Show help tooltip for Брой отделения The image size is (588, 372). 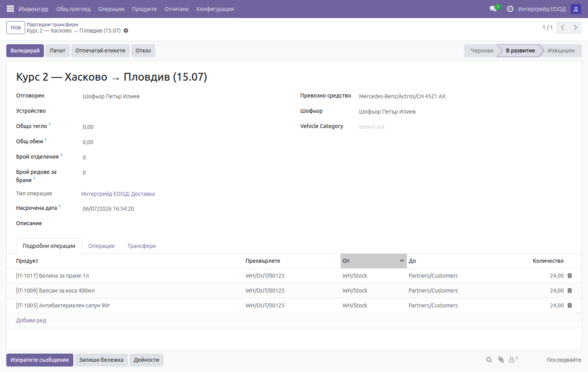pos(61,155)
